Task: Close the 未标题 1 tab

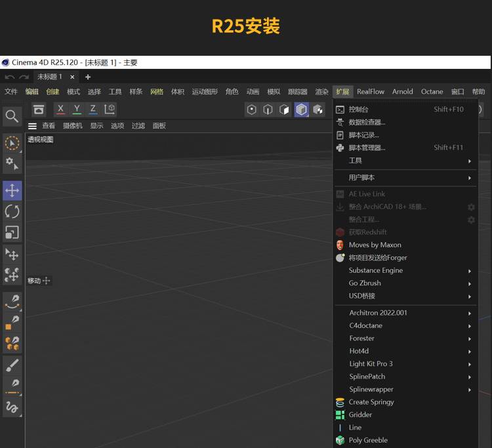Action: [72, 77]
